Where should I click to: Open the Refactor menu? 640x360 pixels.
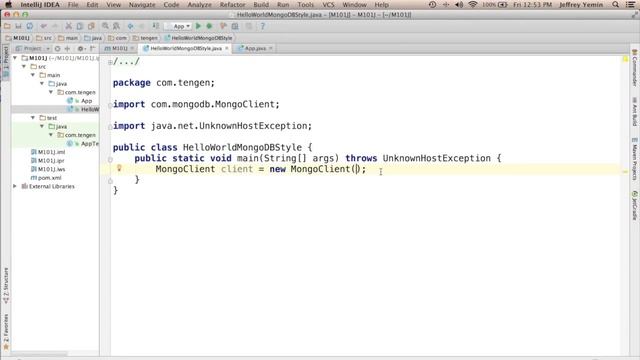pyautogui.click(x=232, y=5)
